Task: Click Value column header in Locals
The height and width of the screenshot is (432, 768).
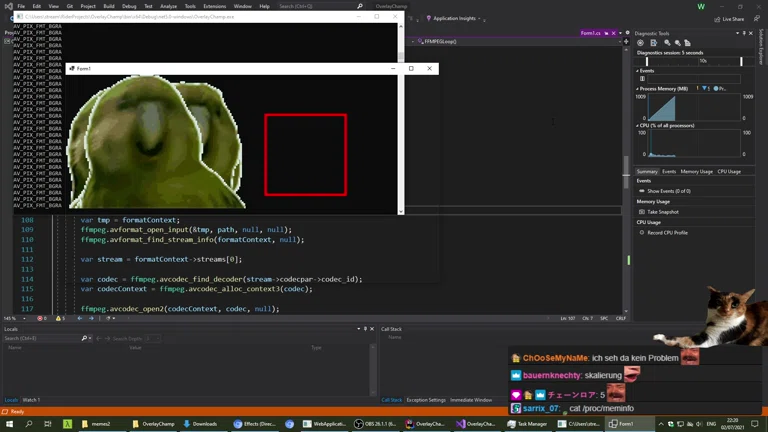Action: coord(135,348)
